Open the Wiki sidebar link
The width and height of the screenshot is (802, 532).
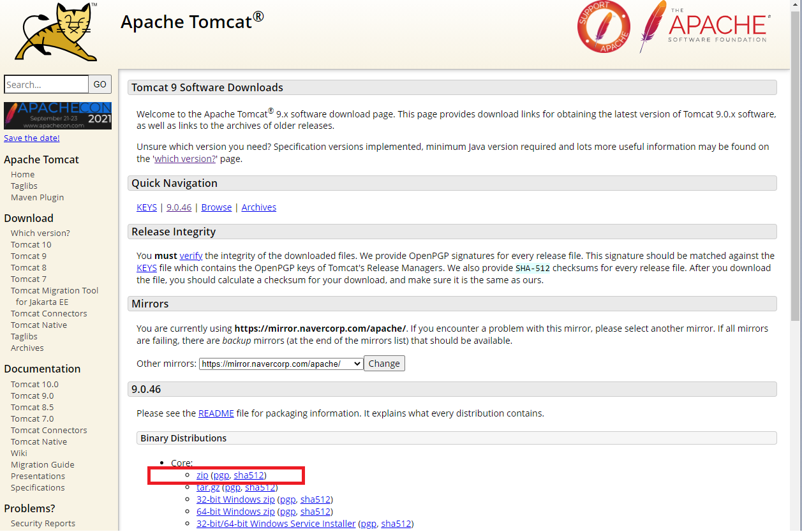click(x=19, y=453)
